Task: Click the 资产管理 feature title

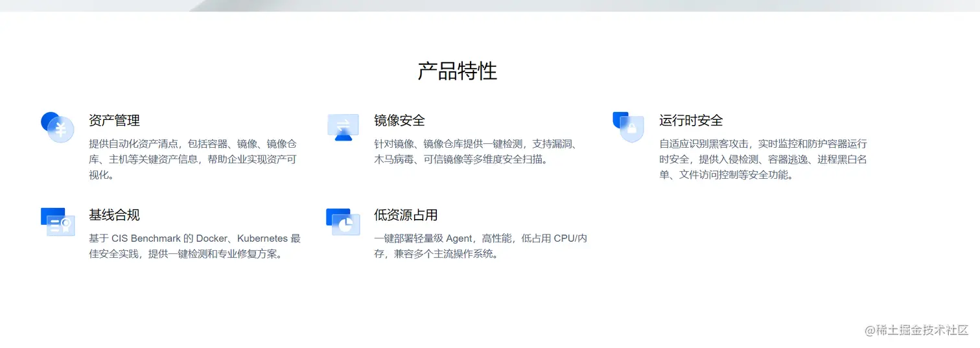Action: pyautogui.click(x=114, y=121)
